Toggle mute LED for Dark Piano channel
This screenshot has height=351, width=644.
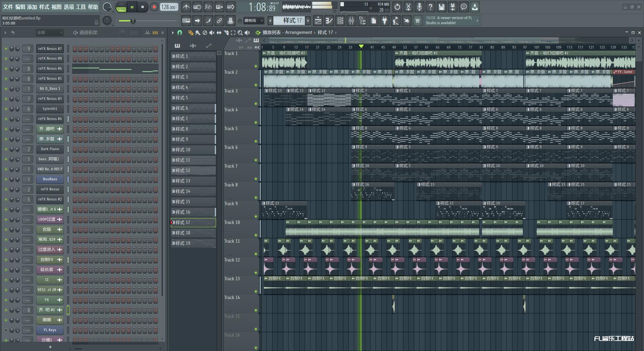click(6, 149)
